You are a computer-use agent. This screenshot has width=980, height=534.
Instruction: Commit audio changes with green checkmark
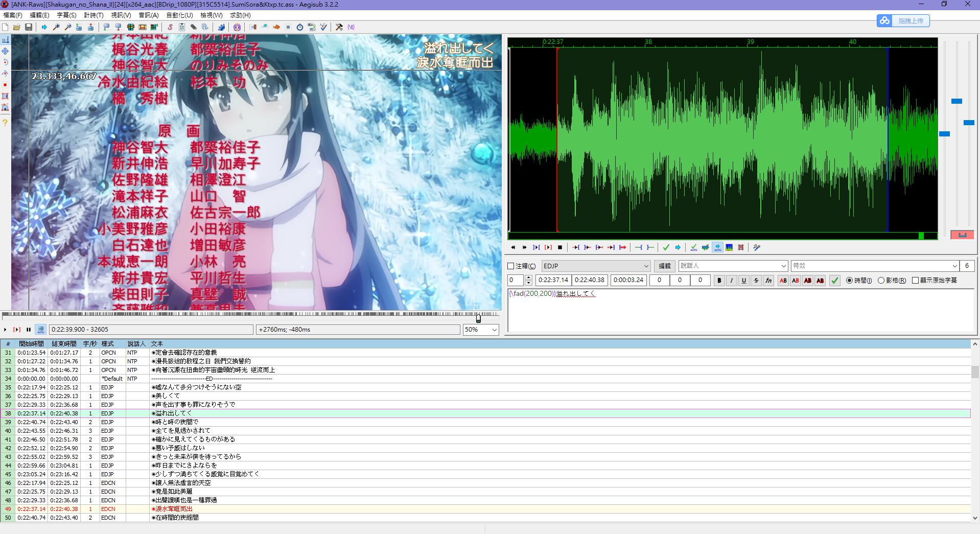pyautogui.click(x=666, y=247)
